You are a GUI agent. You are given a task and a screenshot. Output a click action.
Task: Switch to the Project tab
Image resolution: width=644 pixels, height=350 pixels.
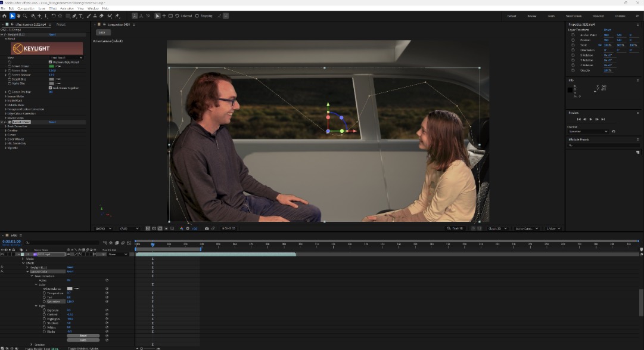point(61,24)
